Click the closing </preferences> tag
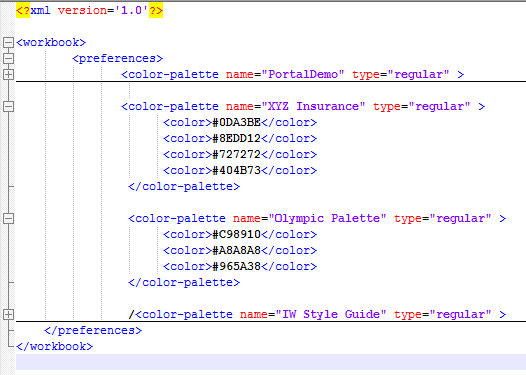This screenshot has width=526, height=375. tap(93, 331)
